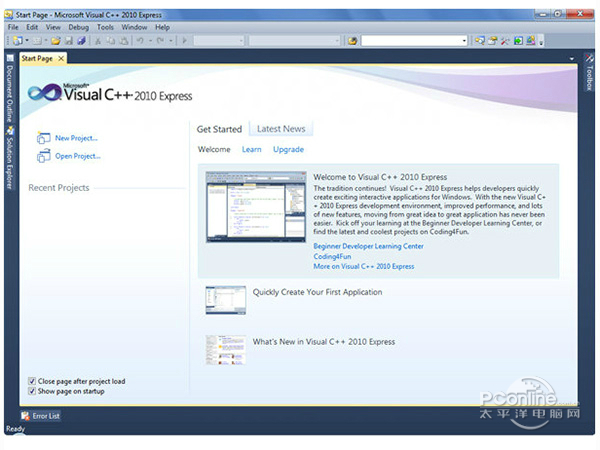Select the Learn sub-tab
The image size is (600, 450).
click(252, 150)
